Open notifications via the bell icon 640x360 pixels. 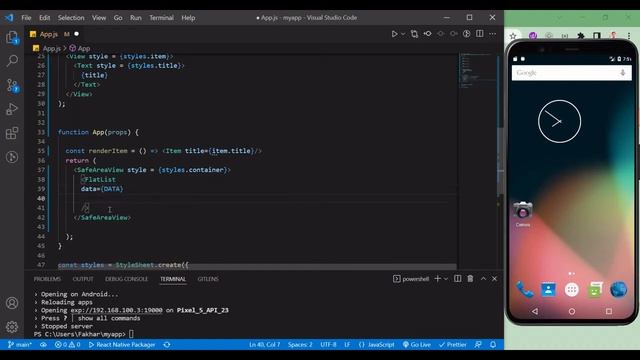tap(493, 345)
